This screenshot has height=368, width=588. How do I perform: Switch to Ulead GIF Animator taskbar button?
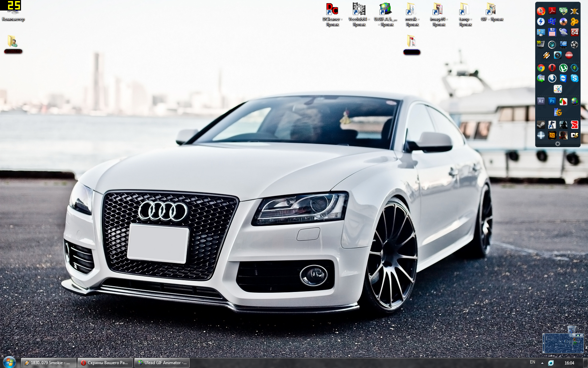point(162,363)
